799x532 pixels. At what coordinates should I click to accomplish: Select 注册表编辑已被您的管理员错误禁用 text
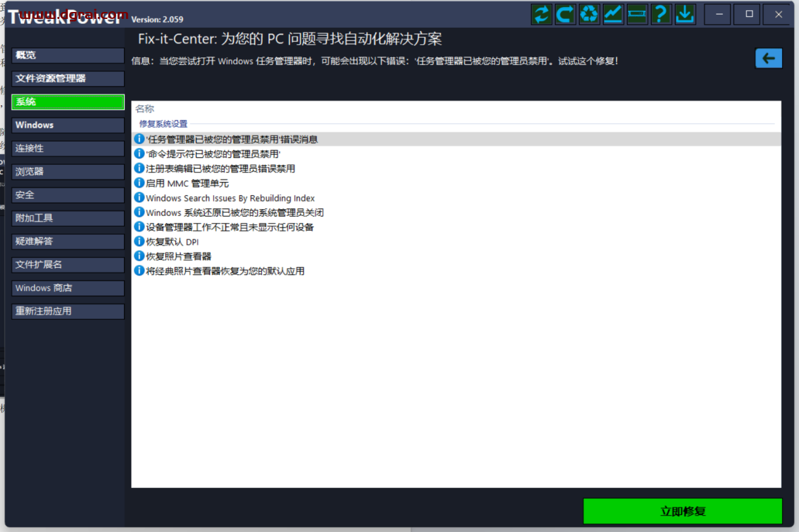[x=221, y=168]
